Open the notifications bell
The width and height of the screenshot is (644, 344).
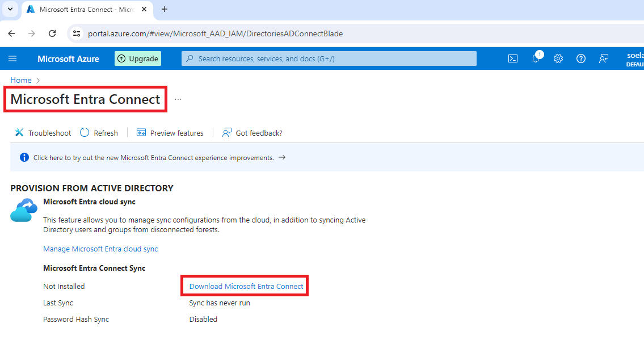pyautogui.click(x=536, y=59)
